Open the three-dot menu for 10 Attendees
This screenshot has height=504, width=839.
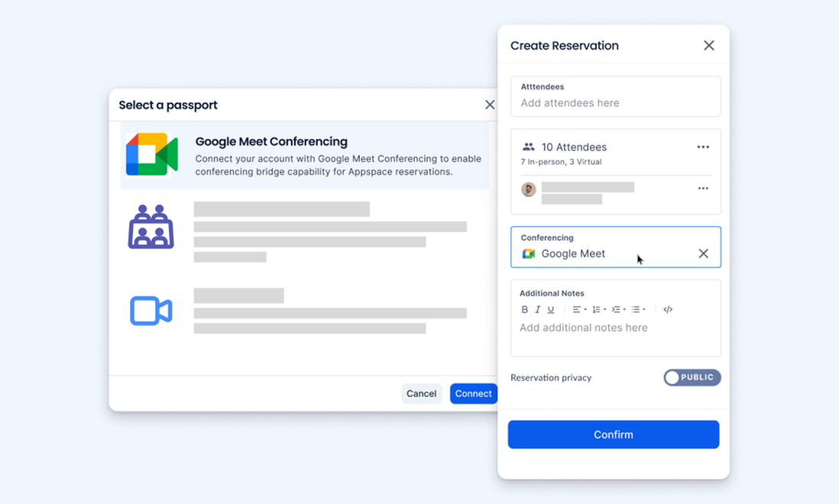(702, 147)
